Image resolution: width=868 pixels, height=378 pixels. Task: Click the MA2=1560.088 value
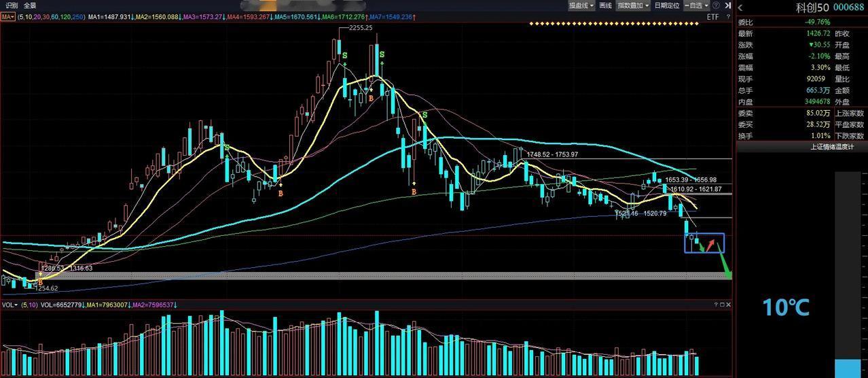[x=157, y=16]
